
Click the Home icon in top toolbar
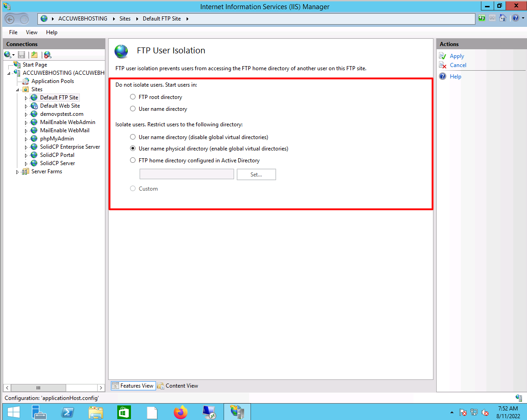click(x=502, y=18)
